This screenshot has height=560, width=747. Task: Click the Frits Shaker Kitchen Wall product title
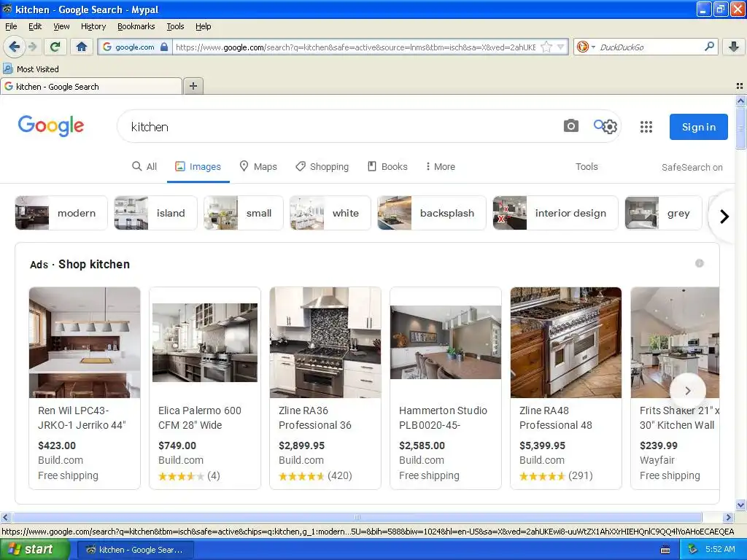coord(679,418)
